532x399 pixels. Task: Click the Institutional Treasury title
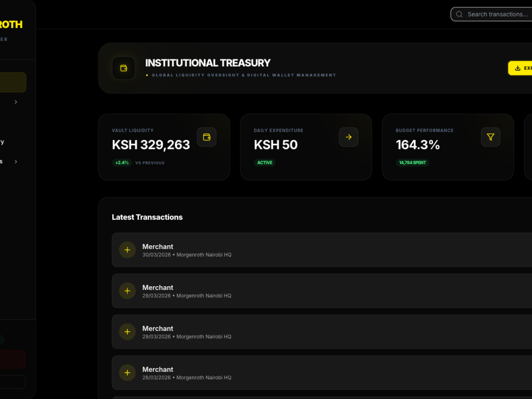pos(207,63)
